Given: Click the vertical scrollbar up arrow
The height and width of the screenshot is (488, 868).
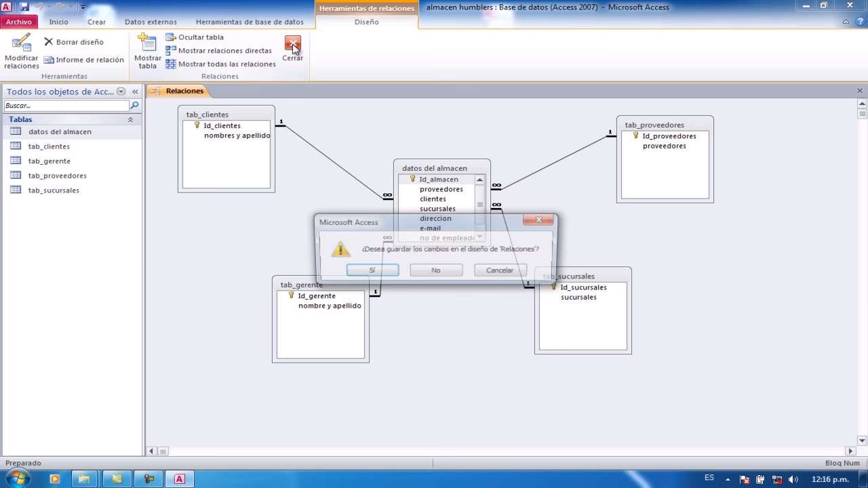Looking at the screenshot, I should click(862, 104).
